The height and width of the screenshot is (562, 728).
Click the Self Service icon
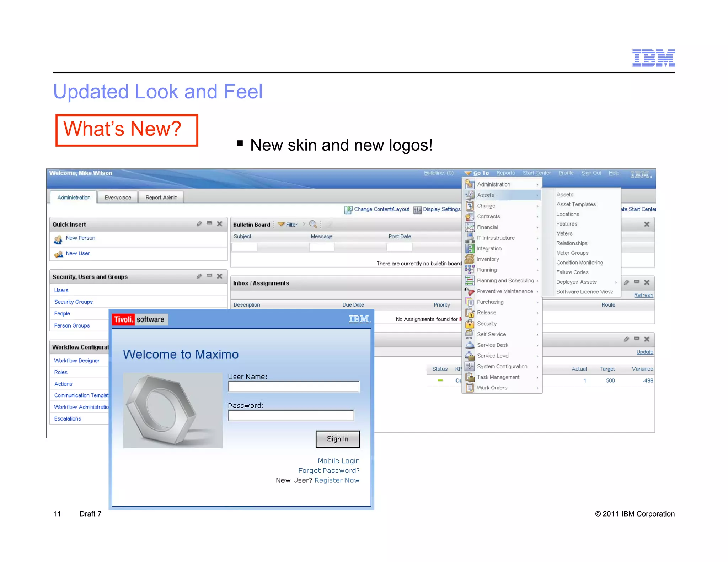click(470, 334)
